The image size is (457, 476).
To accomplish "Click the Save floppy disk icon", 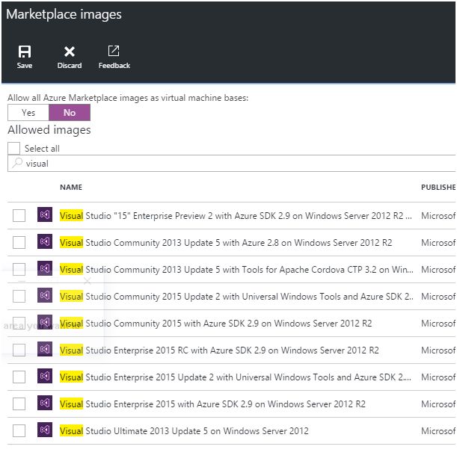I will (25, 52).
